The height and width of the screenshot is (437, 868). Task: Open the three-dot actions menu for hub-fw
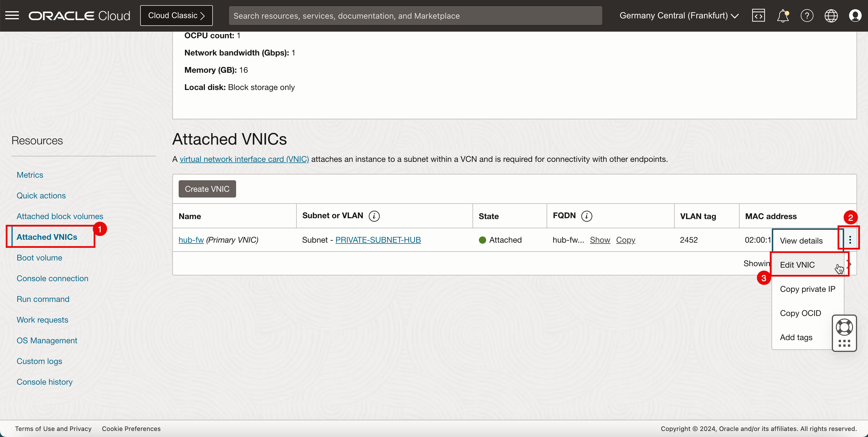coord(850,240)
